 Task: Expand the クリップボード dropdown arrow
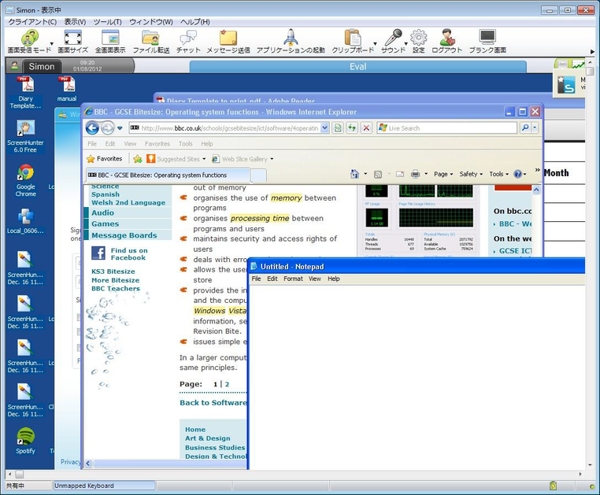point(375,42)
